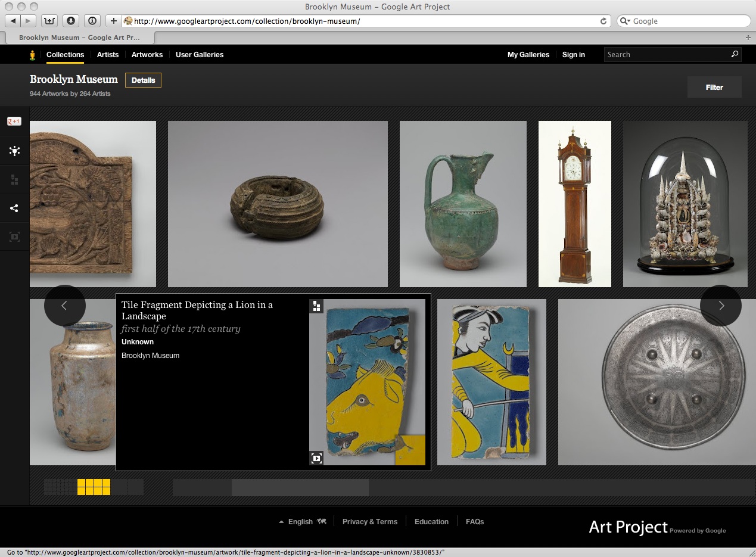The image size is (756, 557).
Task: Click the sidebar slideshow icon
Action: click(14, 237)
